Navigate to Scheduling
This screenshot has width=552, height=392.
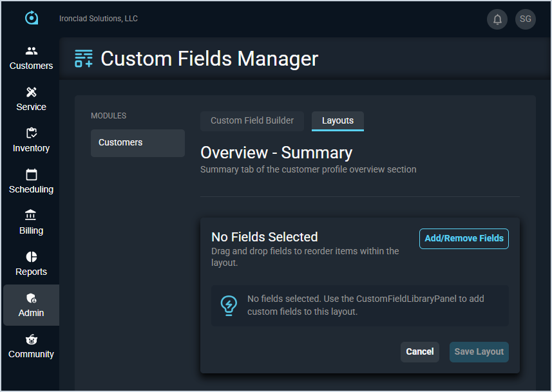coord(31,182)
